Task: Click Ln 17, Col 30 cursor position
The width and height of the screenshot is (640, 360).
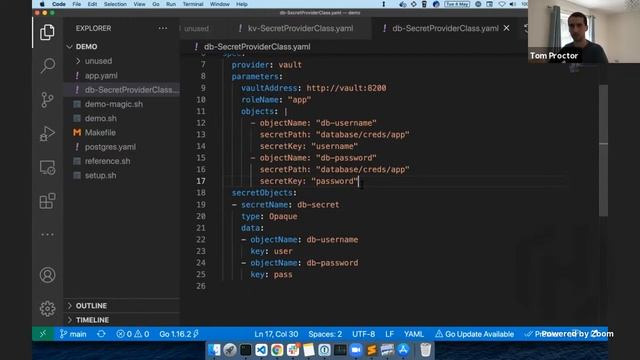Action: (276, 334)
